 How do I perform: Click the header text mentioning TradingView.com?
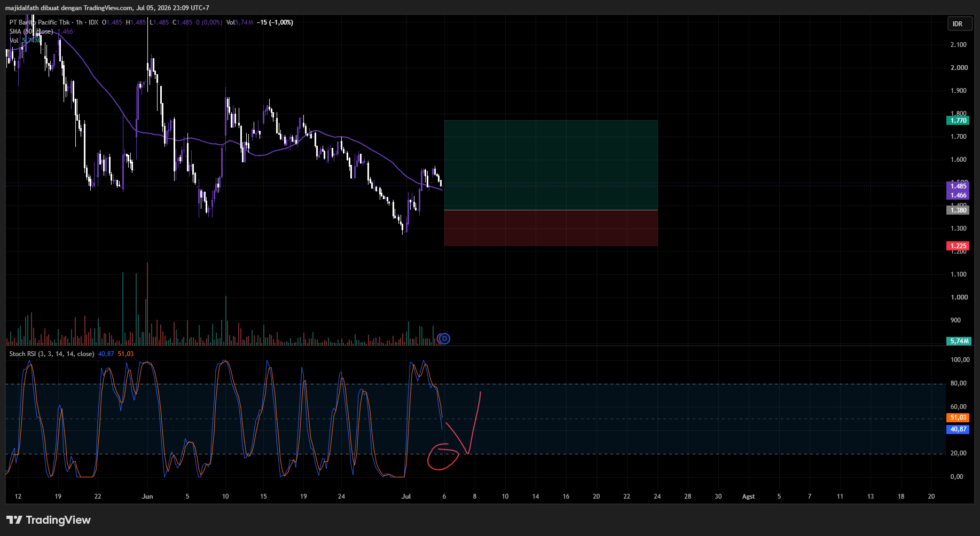click(x=107, y=8)
